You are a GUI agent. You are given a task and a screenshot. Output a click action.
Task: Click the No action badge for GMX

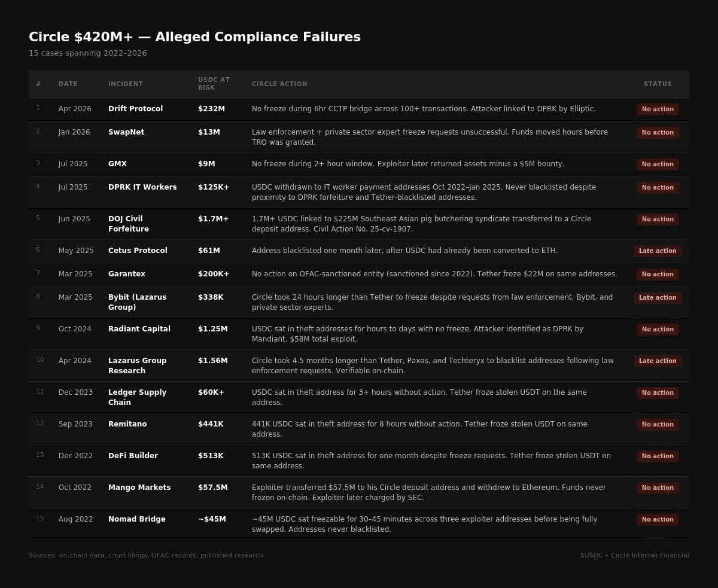coord(657,164)
